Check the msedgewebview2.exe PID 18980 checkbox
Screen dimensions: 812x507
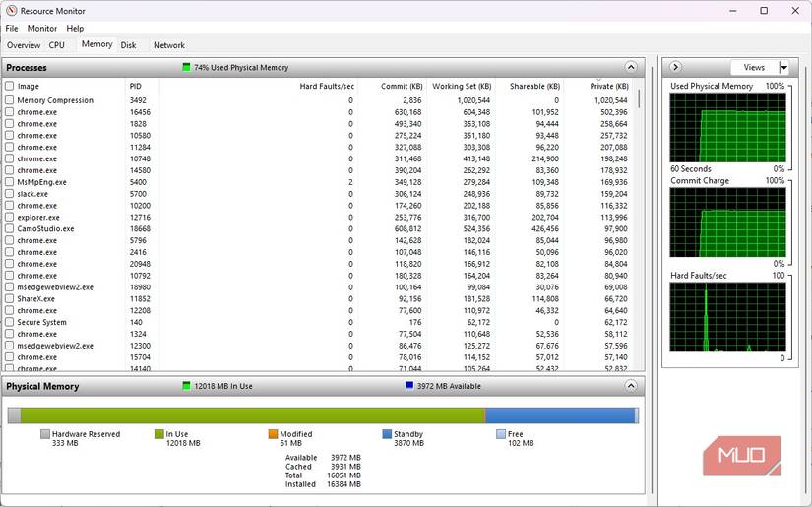(9, 286)
